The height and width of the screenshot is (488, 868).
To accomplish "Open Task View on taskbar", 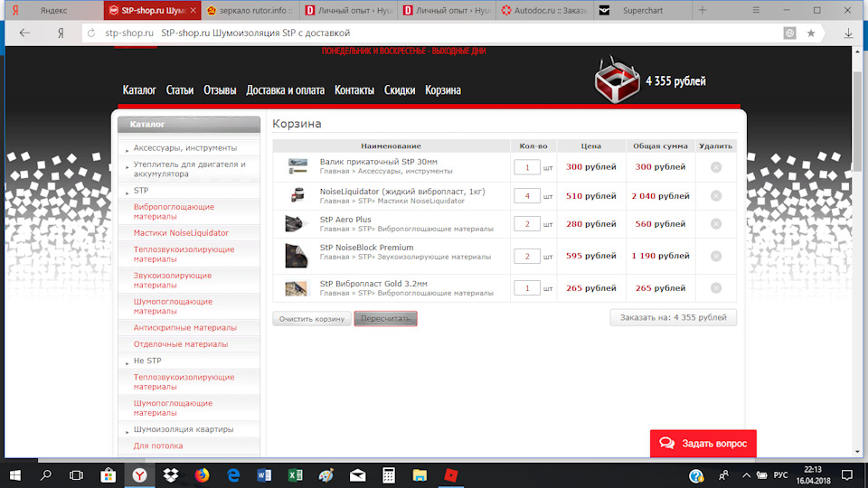I will pyautogui.click(x=76, y=475).
